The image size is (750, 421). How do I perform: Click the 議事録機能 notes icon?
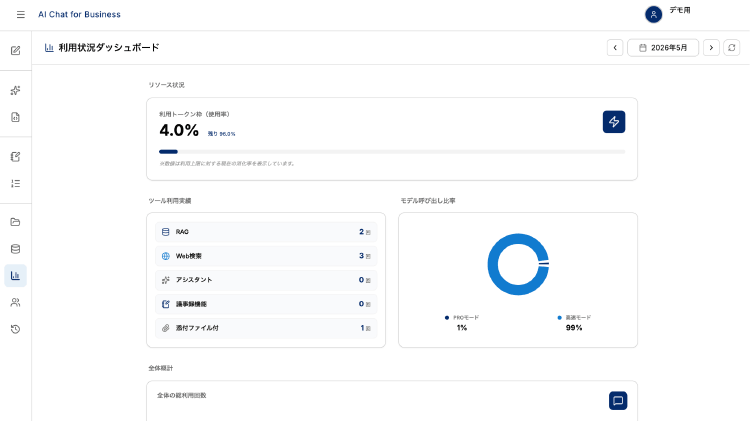pyautogui.click(x=165, y=304)
